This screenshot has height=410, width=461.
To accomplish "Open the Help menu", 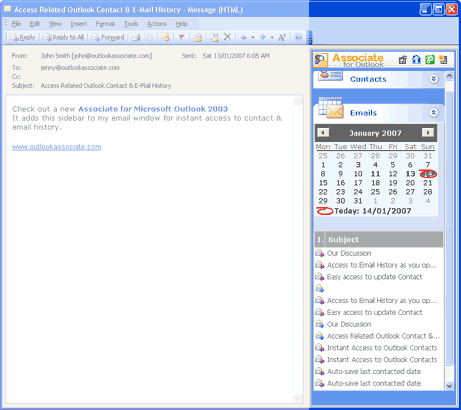I will pos(182,24).
